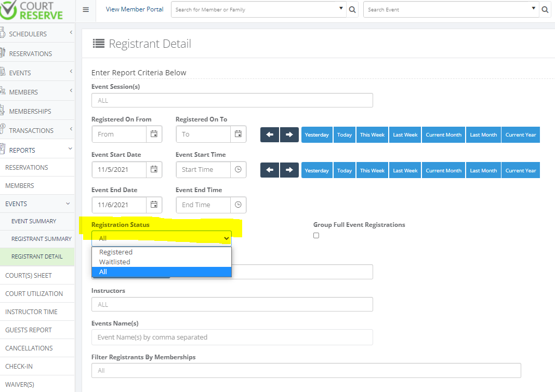Click Today button for Registered On range
The image size is (555, 392).
344,134
